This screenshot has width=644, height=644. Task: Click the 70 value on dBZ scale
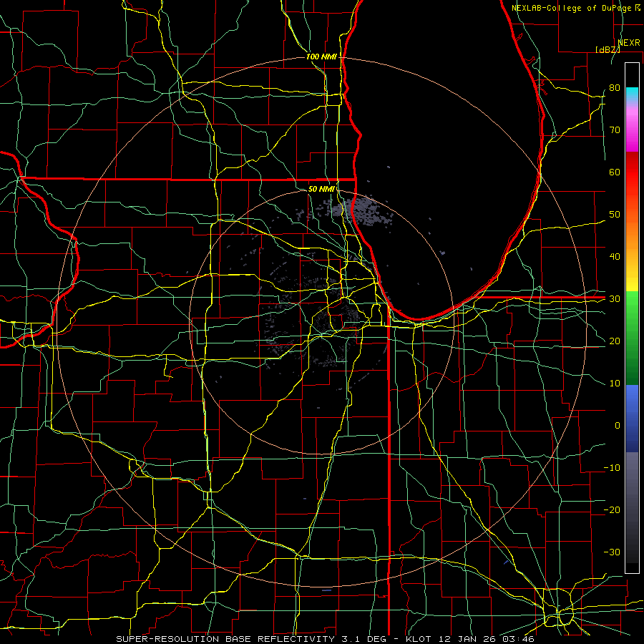pos(615,130)
